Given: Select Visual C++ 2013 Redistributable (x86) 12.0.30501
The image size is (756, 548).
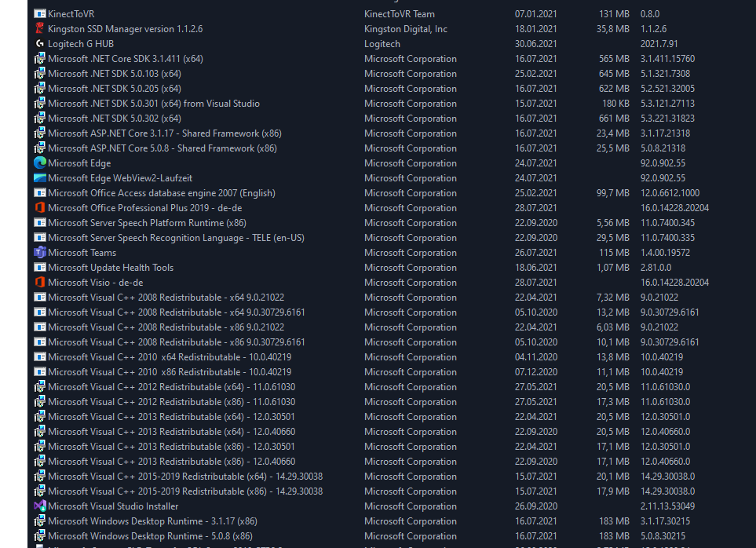Looking at the screenshot, I should tap(171, 447).
